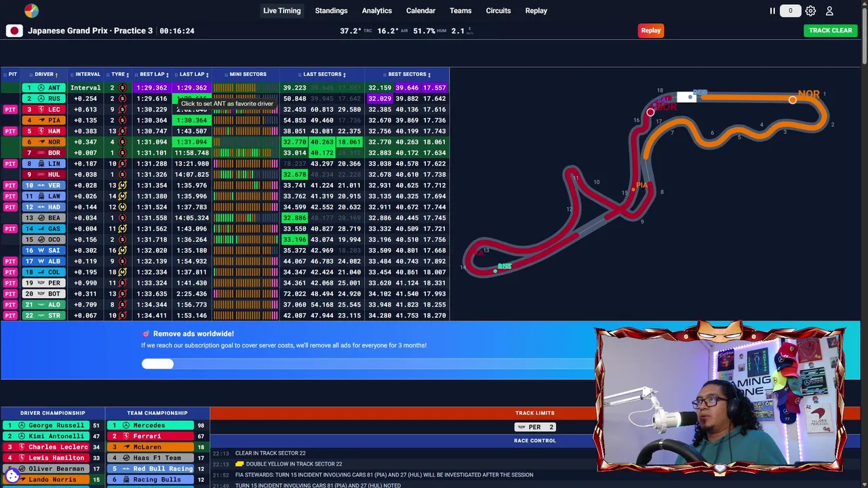The image size is (868, 488).
Task: Open the Live Timing tab
Action: [x=282, y=11]
